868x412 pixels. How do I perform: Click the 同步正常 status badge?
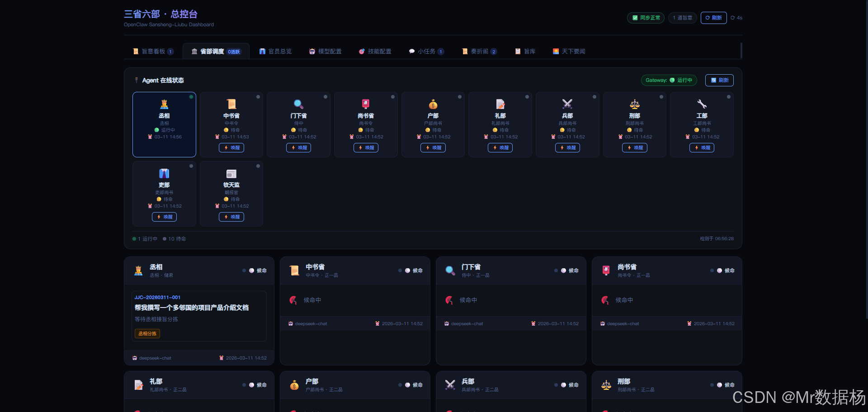pos(646,18)
